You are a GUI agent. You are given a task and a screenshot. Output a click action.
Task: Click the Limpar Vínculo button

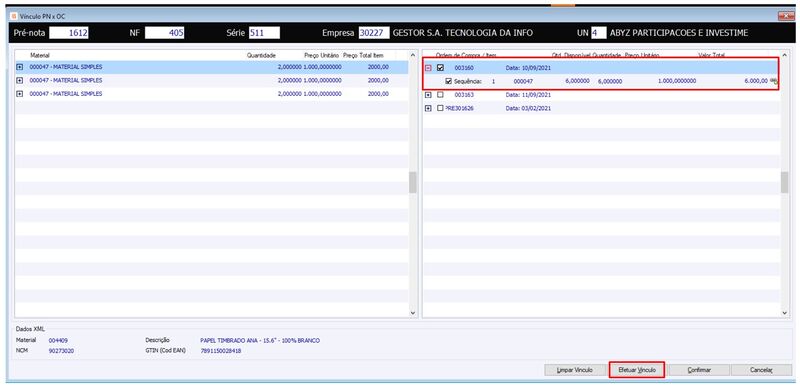576,370
